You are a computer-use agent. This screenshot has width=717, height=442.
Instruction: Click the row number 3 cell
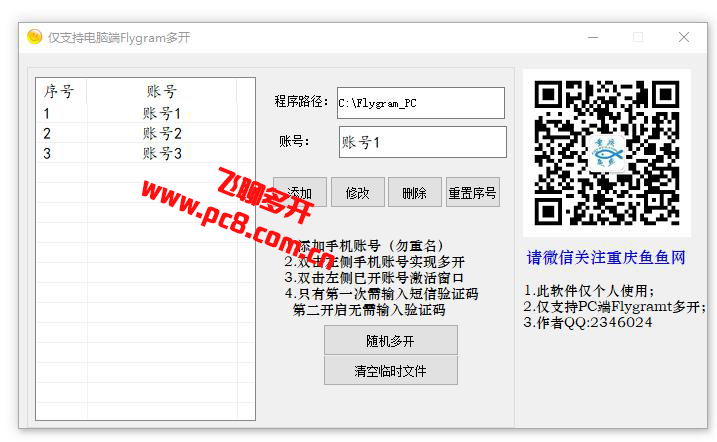(47, 153)
